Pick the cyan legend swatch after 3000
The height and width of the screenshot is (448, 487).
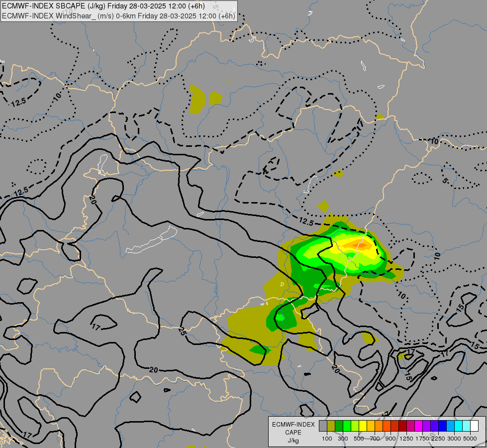459,426
